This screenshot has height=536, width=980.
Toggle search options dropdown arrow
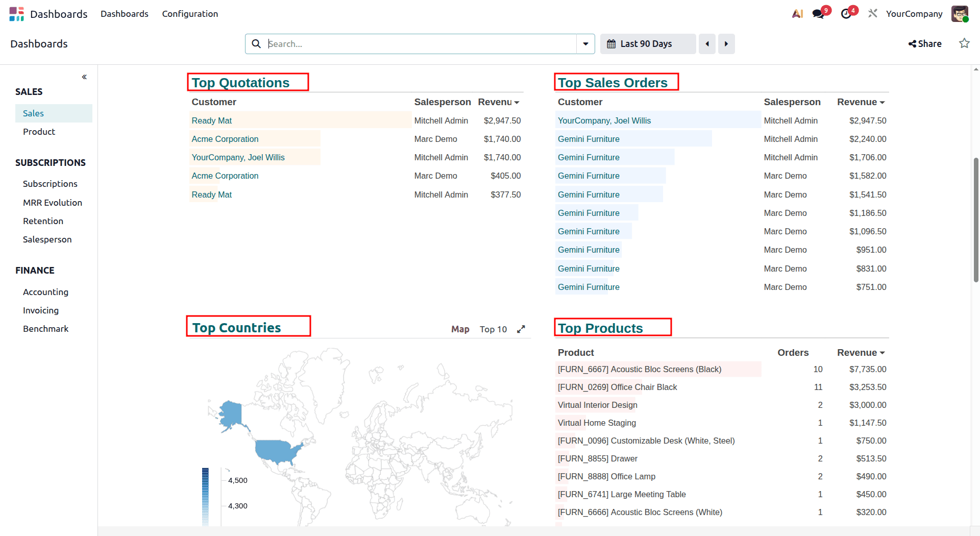585,44
